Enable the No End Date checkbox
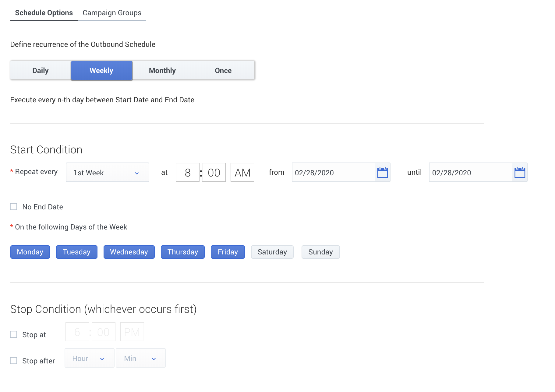 (14, 207)
